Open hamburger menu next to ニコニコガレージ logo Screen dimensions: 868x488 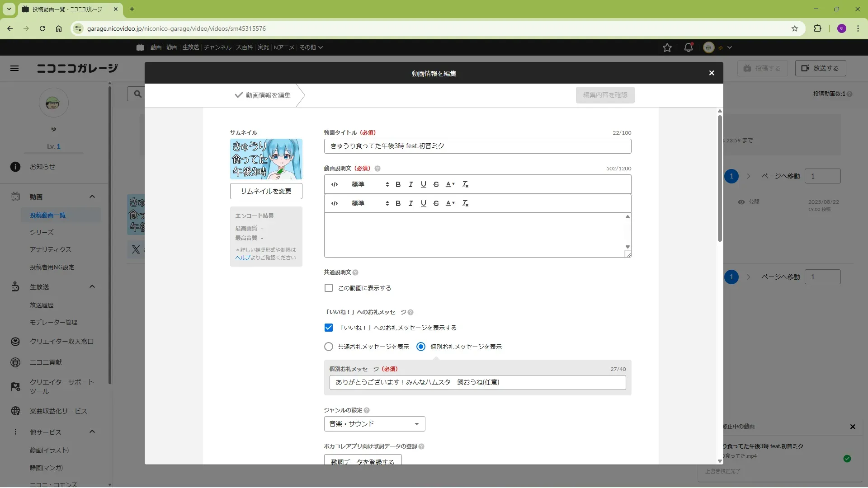pos(14,68)
